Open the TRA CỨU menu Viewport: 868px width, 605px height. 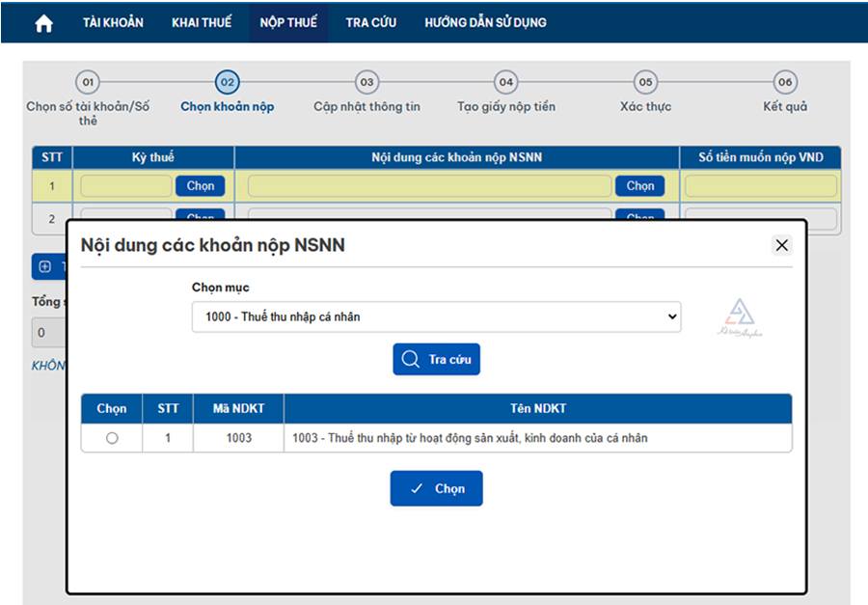point(370,22)
